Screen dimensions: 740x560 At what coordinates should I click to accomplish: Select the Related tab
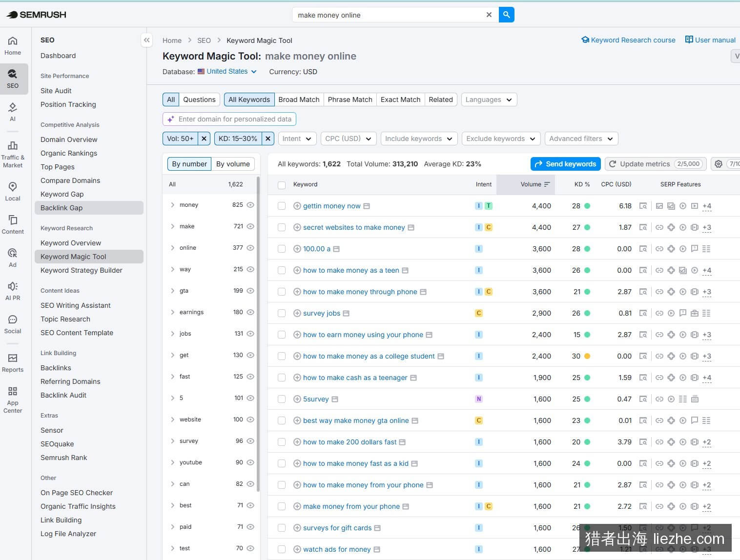[x=441, y=100]
